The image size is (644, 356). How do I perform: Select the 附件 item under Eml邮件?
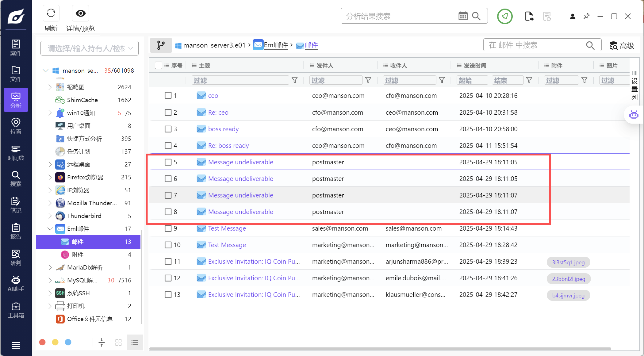click(77, 255)
